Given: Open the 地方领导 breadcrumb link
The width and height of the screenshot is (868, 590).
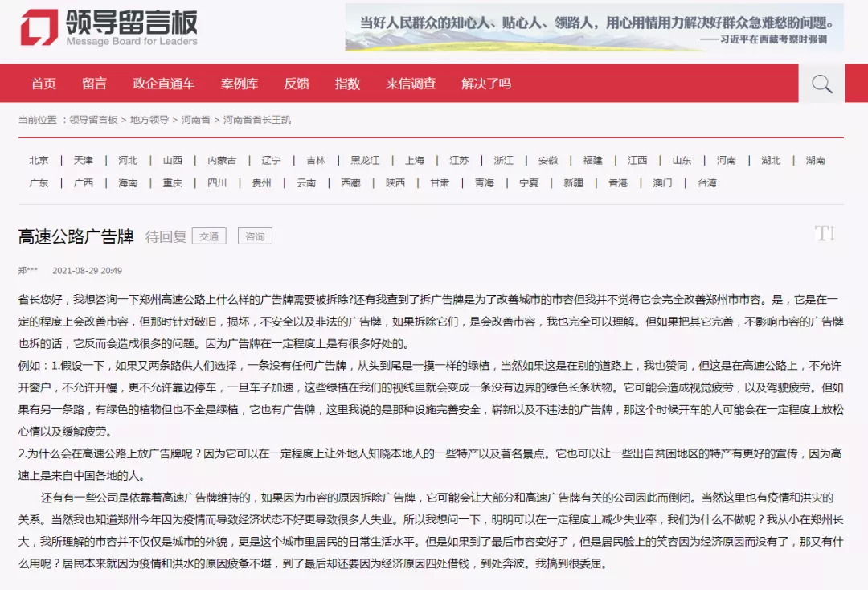Looking at the screenshot, I should (x=149, y=120).
